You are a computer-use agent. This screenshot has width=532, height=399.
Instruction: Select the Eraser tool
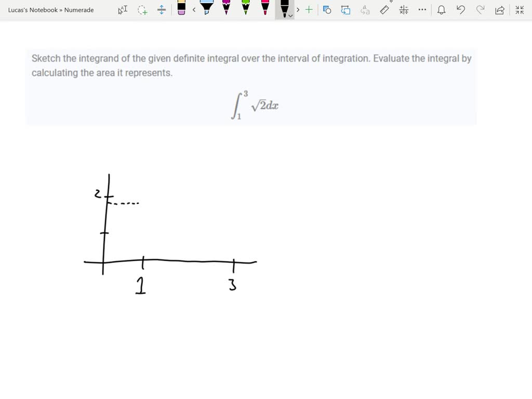182,9
